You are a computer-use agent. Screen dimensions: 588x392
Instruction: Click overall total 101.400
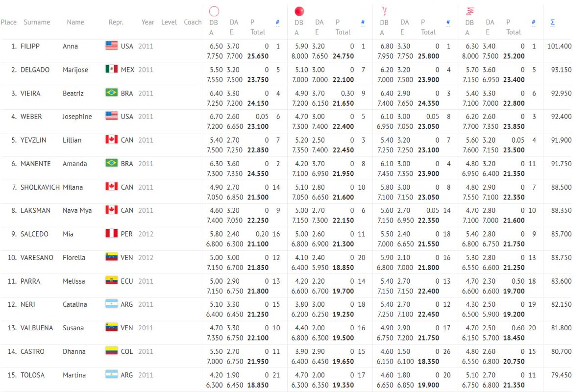point(560,46)
